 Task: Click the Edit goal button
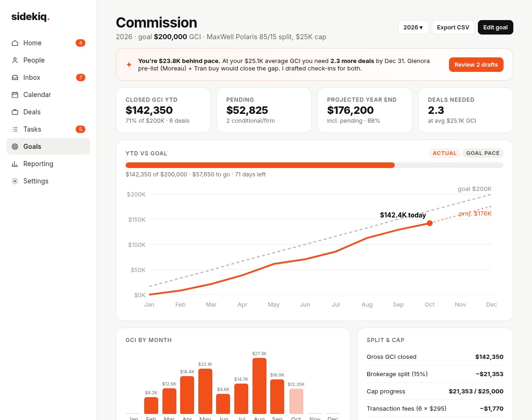coord(495,28)
